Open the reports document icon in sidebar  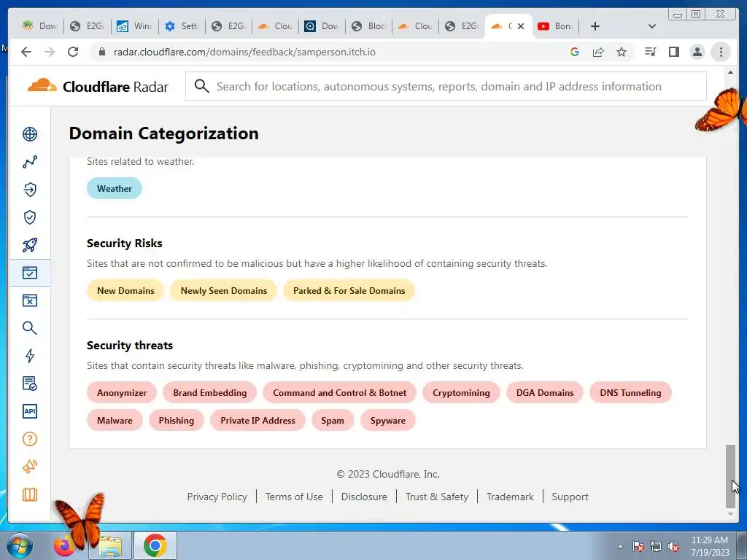pyautogui.click(x=29, y=384)
